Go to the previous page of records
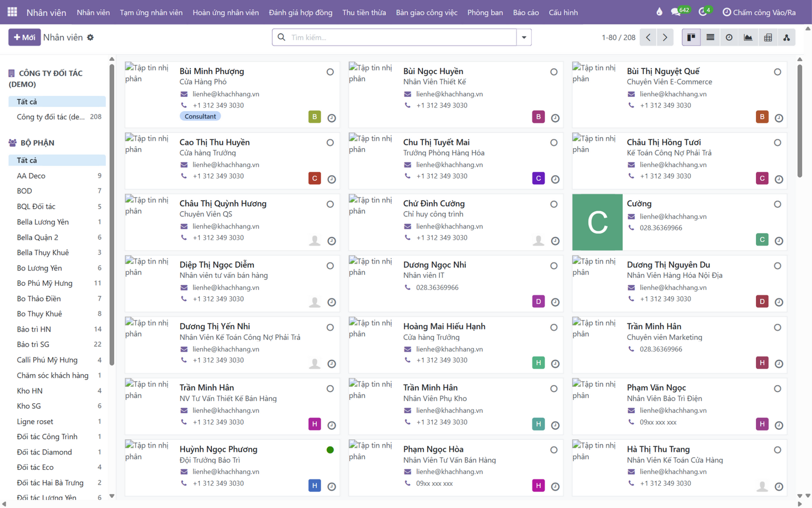Viewport: 812px width, 508px height. coord(648,38)
